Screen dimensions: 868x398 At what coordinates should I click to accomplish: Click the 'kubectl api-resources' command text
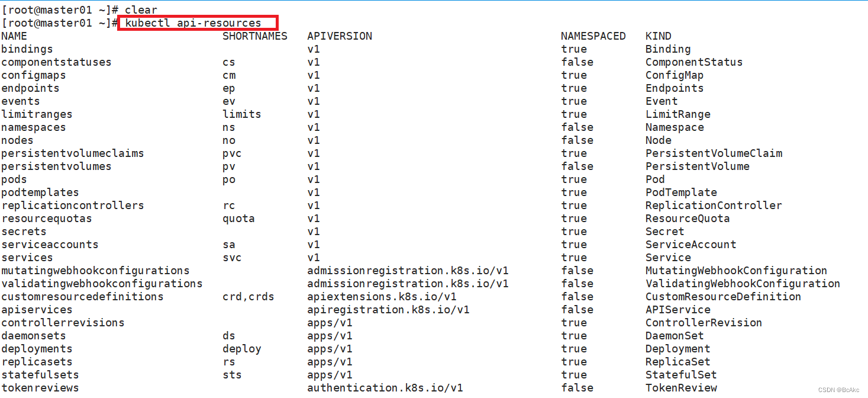coord(193,23)
